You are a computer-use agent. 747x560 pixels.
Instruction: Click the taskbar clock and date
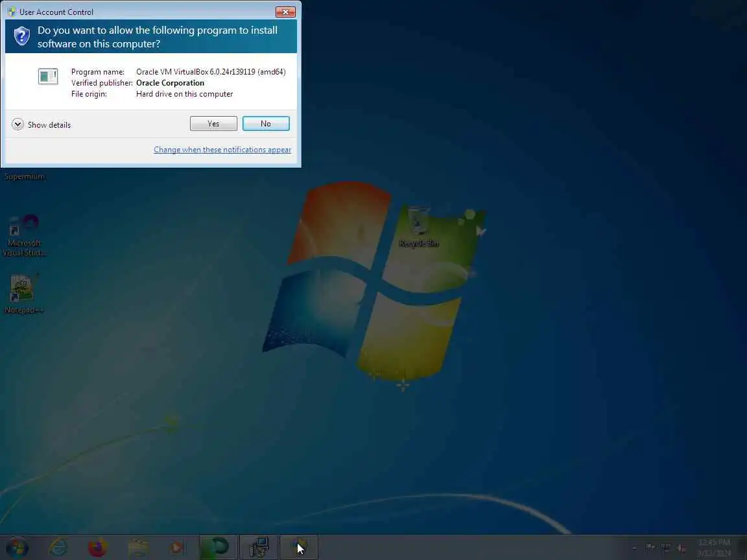click(714, 548)
